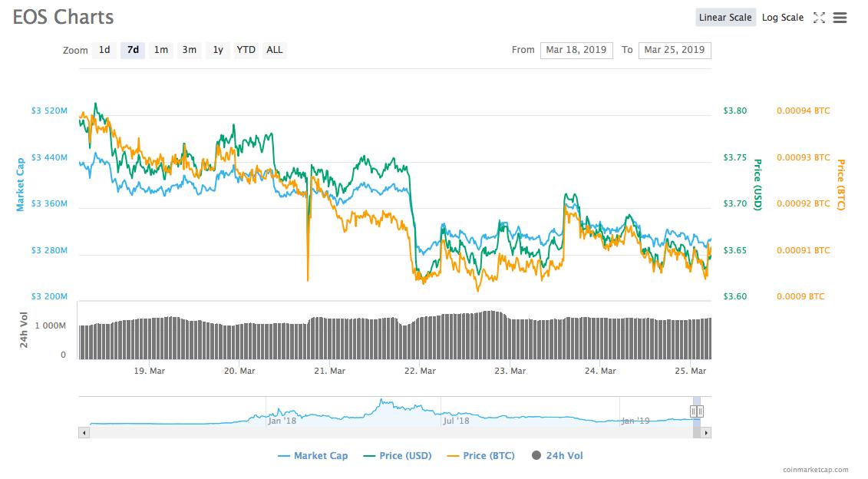The width and height of the screenshot is (868, 479).
Task: Click the navigator left scroll arrow
Action: (x=83, y=433)
